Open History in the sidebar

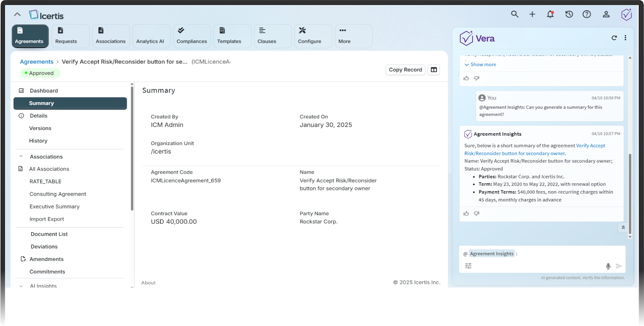pyautogui.click(x=38, y=141)
